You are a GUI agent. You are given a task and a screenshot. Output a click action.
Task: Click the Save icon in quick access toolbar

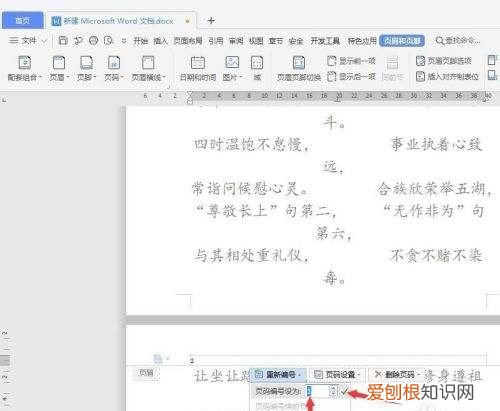click(x=63, y=41)
